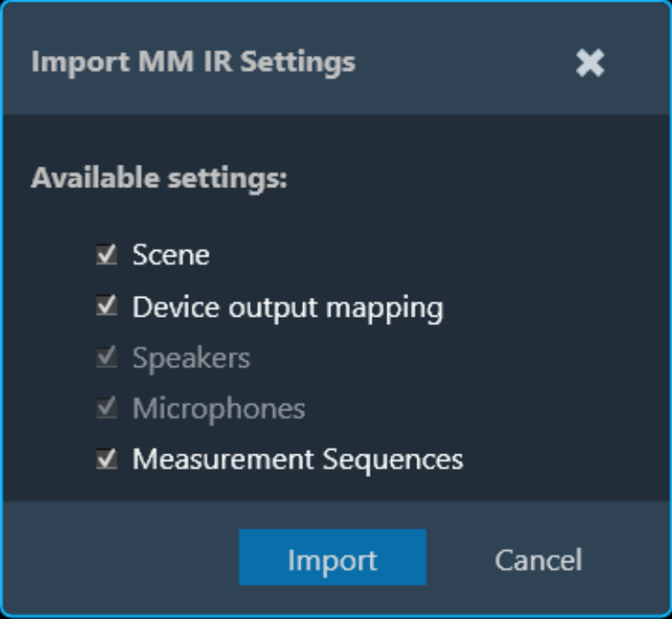
Task: Click the Microphones option label
Action: 219,408
